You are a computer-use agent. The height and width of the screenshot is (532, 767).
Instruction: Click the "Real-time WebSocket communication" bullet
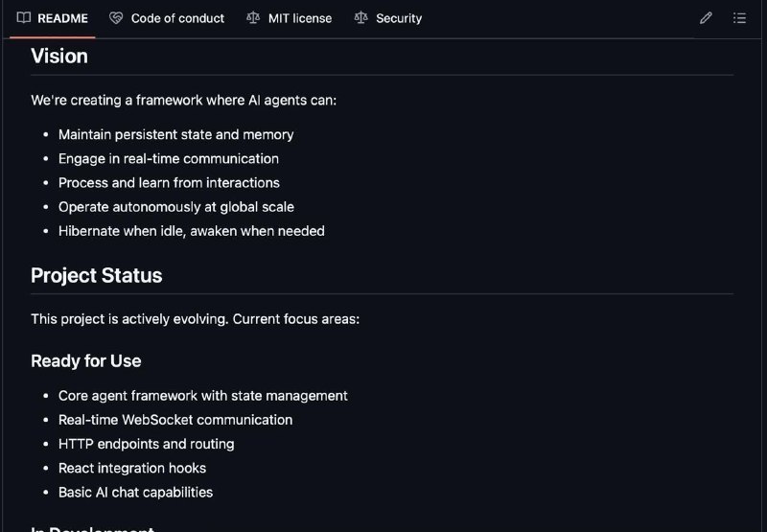pos(175,420)
